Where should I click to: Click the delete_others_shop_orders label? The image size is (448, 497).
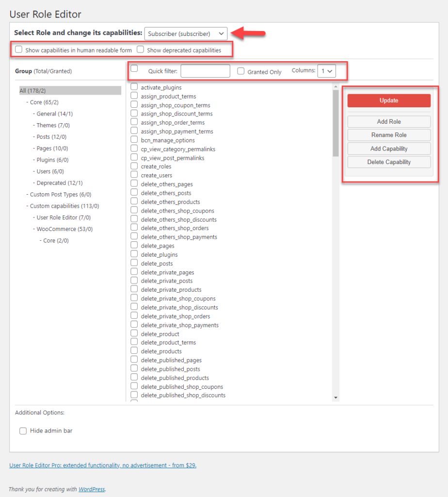[175, 228]
